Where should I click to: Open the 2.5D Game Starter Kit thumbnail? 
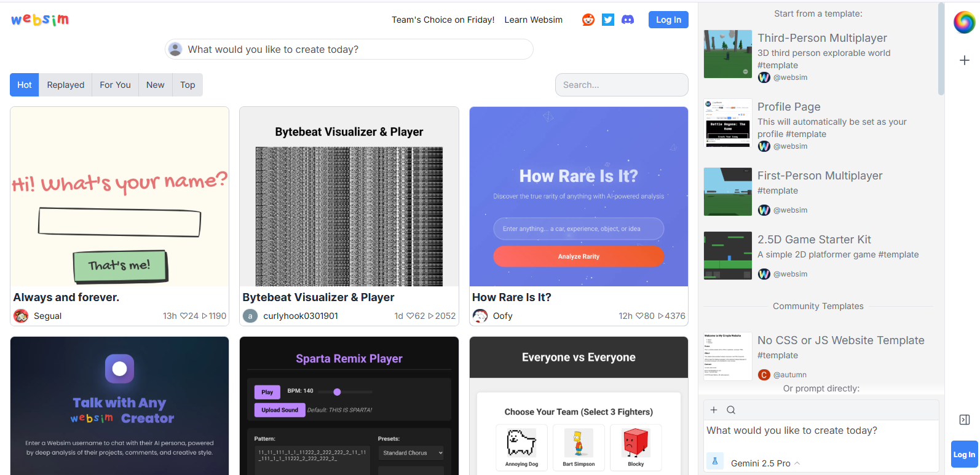click(728, 256)
